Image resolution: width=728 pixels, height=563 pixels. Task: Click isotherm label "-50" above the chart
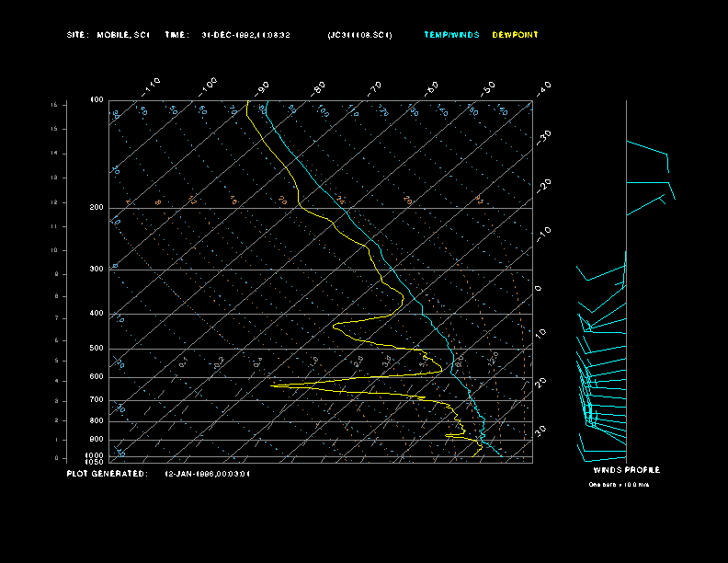pyautogui.click(x=488, y=88)
